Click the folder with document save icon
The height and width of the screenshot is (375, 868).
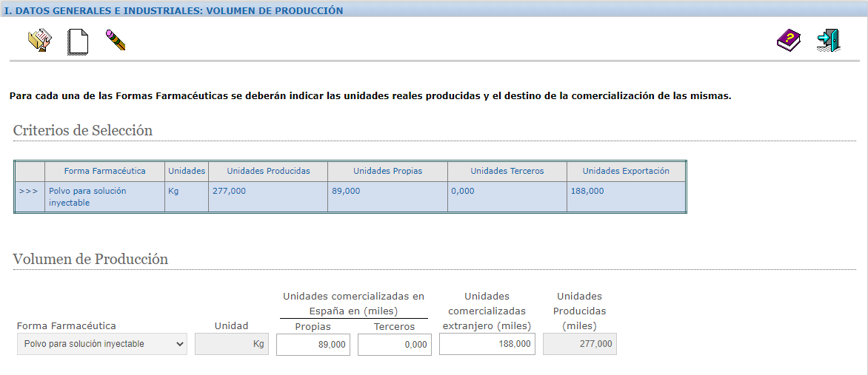39,40
